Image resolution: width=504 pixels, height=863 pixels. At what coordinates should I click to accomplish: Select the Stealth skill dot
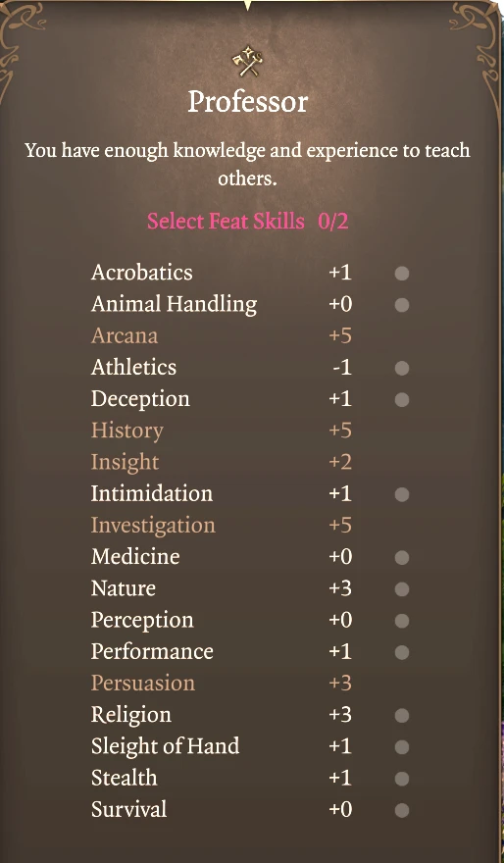click(x=402, y=779)
